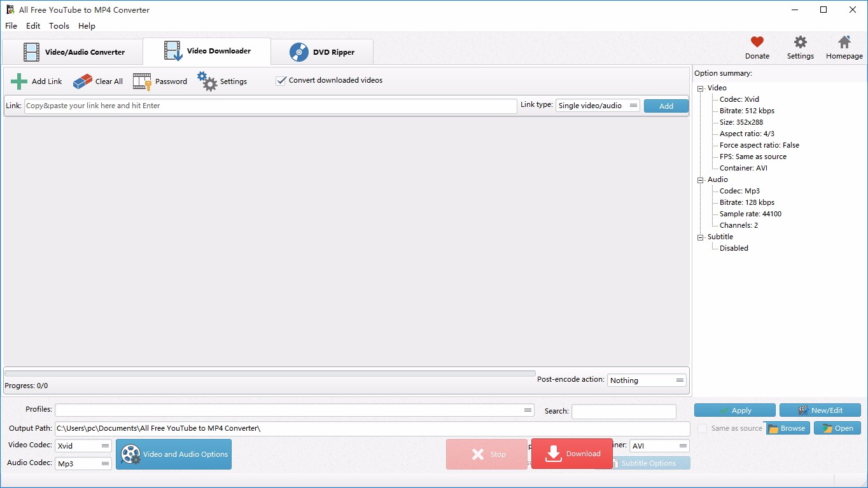Click the Video Downloader tab icon

[173, 51]
